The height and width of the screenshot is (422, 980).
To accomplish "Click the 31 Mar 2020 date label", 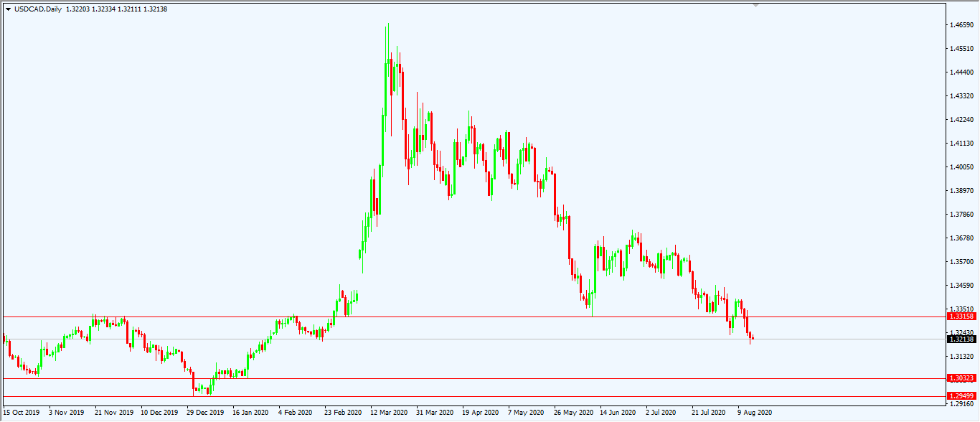I will point(435,413).
